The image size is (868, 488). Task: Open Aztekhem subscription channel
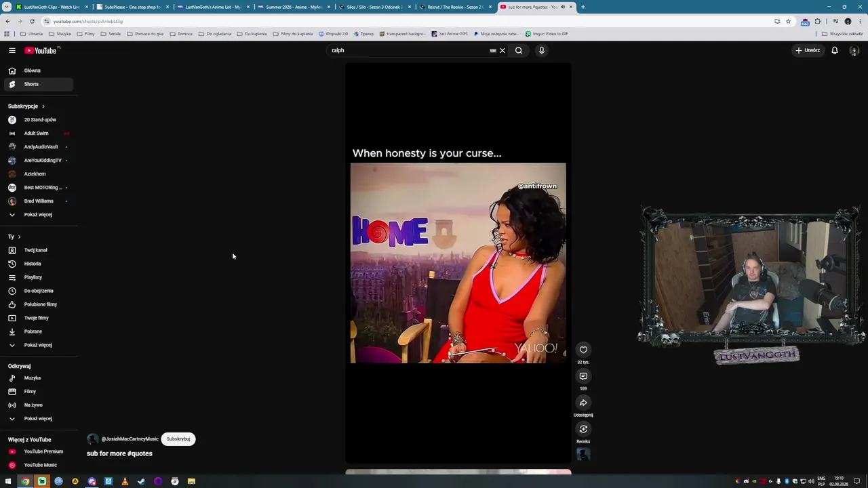(37, 174)
